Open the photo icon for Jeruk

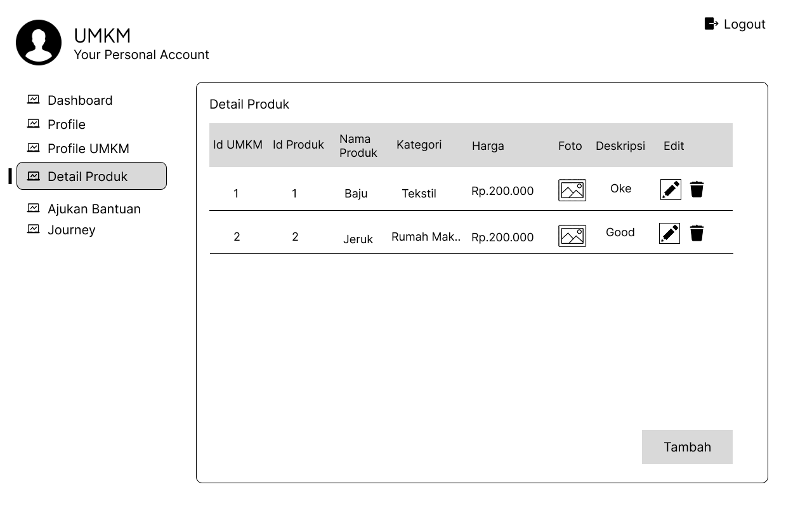tap(572, 236)
